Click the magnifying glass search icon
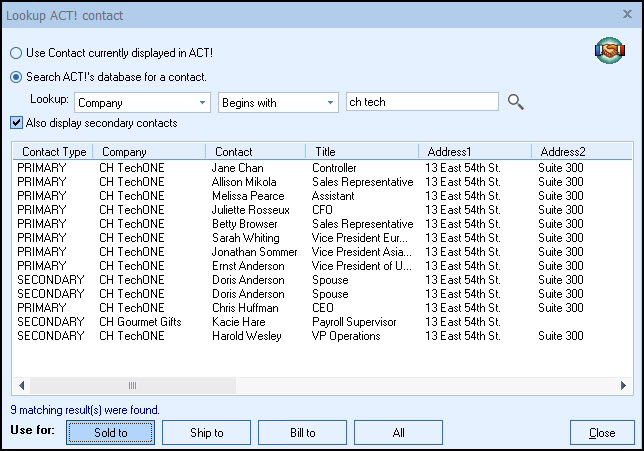Viewport: 644px width, 451px height. click(516, 102)
